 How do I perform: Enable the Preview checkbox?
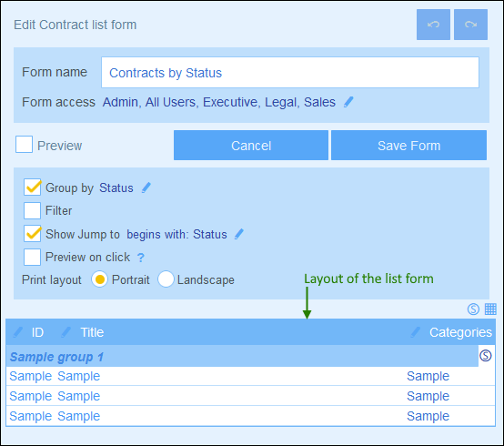(x=24, y=144)
